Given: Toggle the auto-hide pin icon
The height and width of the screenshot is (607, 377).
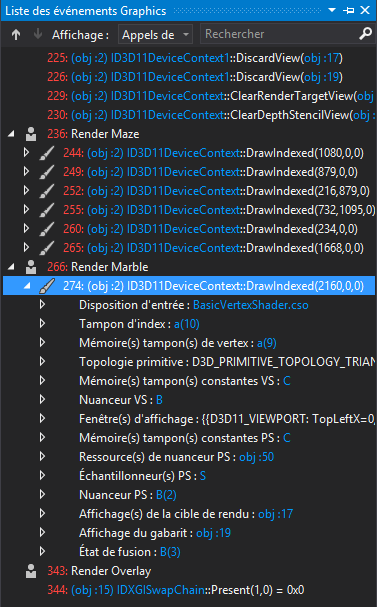Looking at the screenshot, I should [x=349, y=10].
